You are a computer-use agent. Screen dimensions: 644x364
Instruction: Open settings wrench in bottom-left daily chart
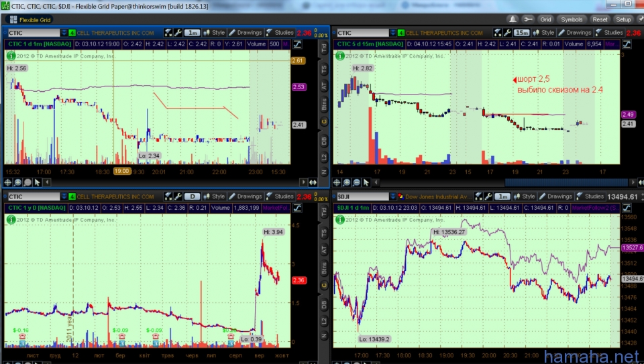[178, 196]
